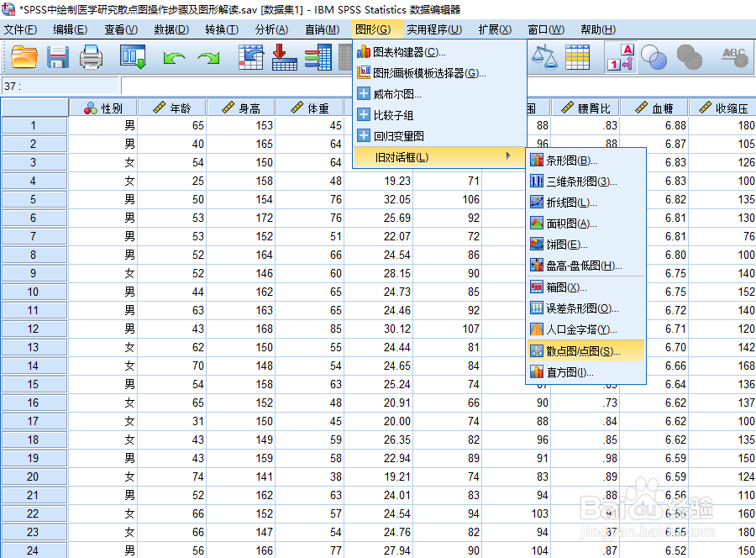Select the 年龄 column header

click(x=172, y=108)
